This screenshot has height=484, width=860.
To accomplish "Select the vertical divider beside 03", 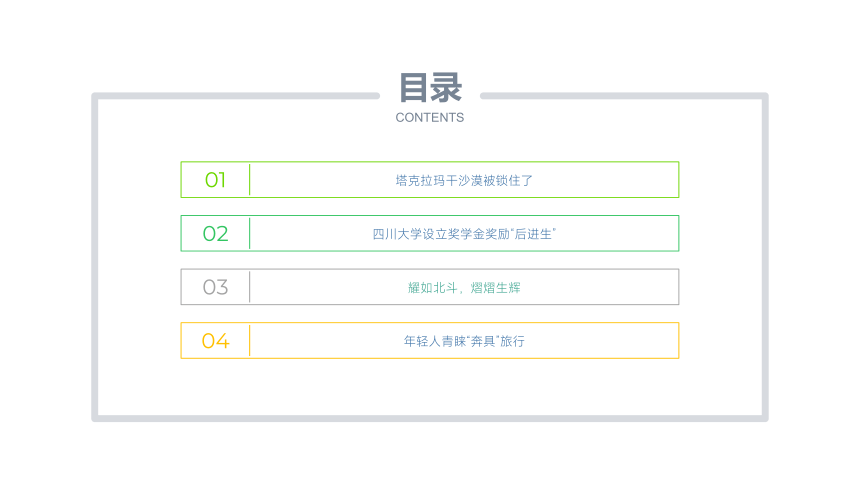I will pyautogui.click(x=250, y=286).
